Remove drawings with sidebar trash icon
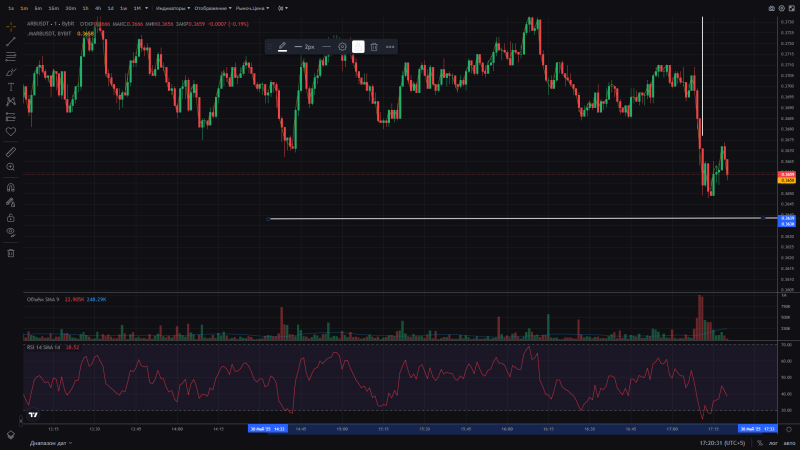800x450 pixels. pos(11,253)
